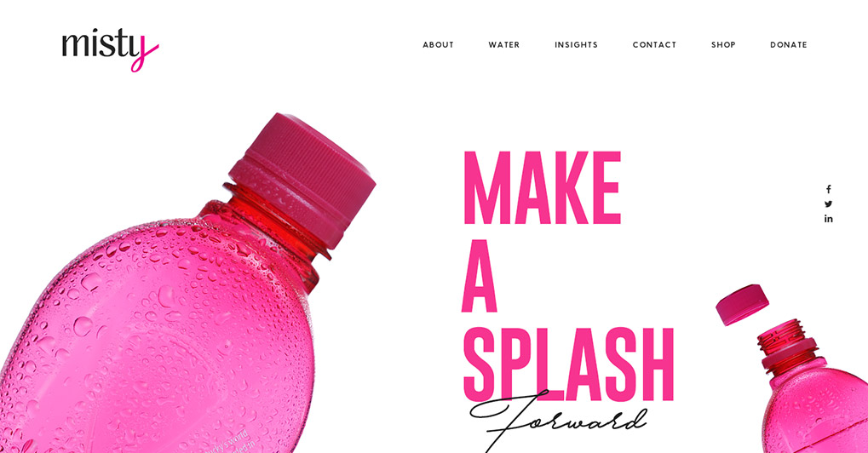Click the misty logo
This screenshot has width=868, height=453.
click(x=110, y=49)
